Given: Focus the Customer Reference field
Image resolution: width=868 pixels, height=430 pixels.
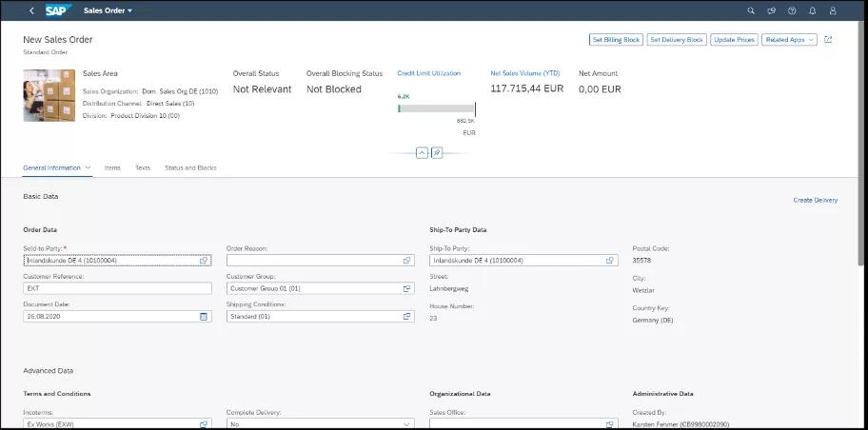Looking at the screenshot, I should (117, 288).
